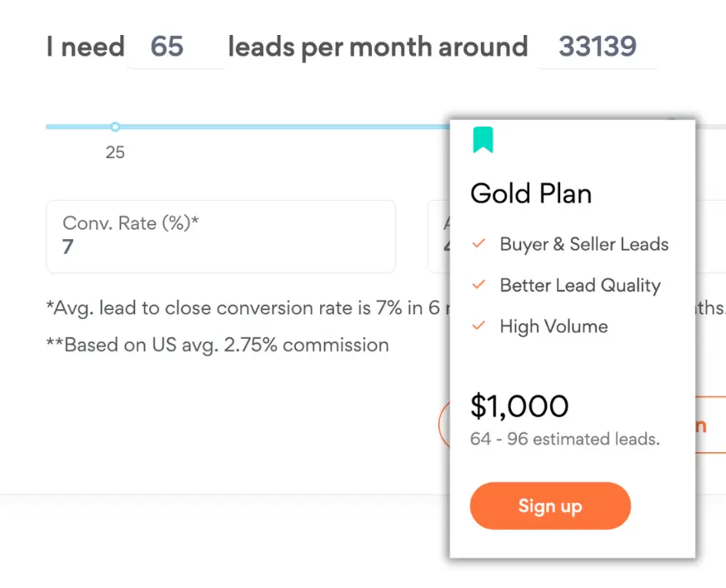Click the checkmark beside Better Lead Quality

pos(478,285)
